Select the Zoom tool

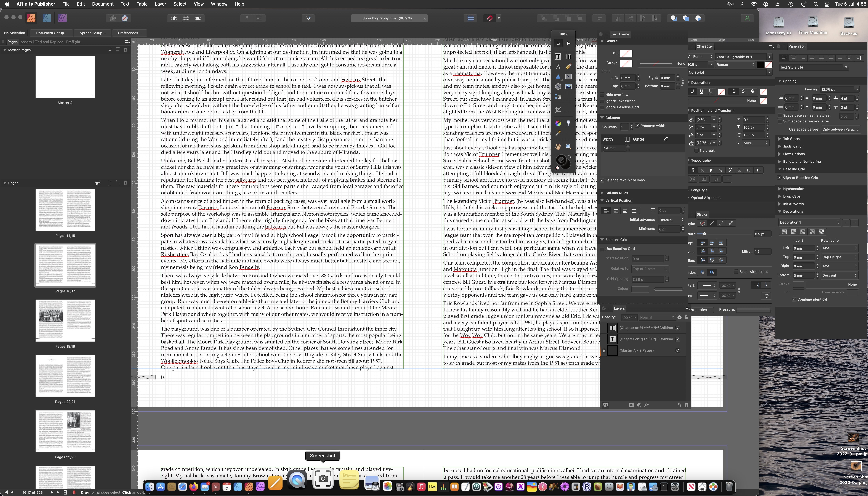tap(568, 147)
